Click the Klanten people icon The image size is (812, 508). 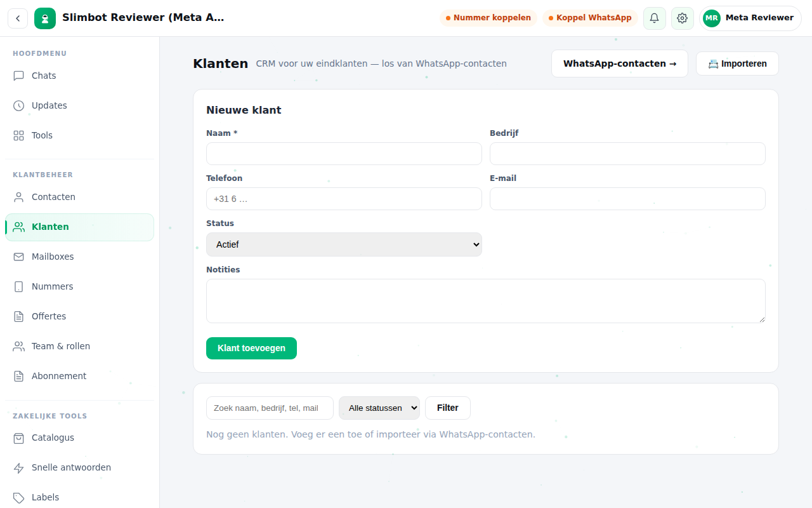19,227
